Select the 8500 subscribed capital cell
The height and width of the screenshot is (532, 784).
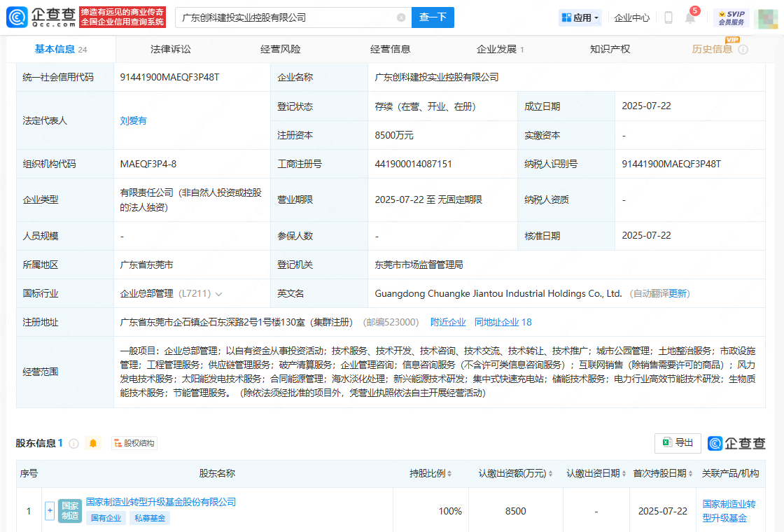click(x=515, y=511)
